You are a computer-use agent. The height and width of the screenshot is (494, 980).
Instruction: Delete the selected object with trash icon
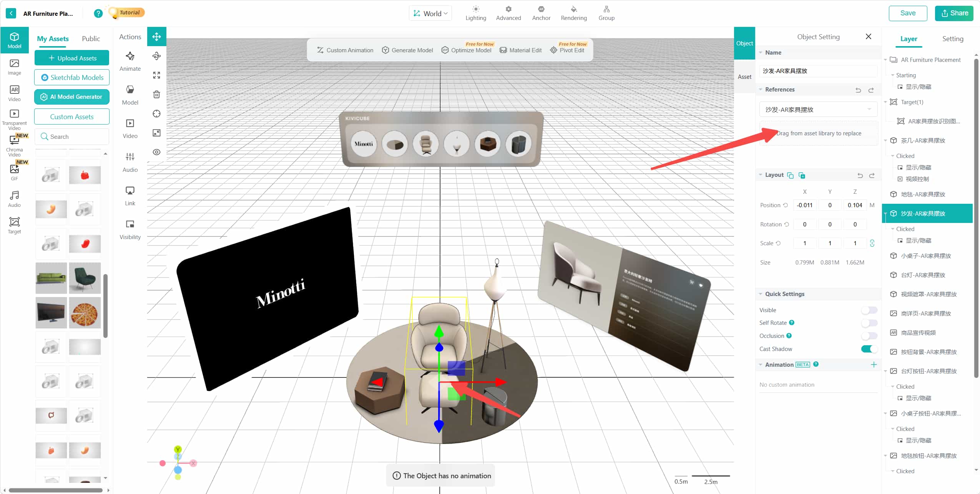(x=156, y=95)
